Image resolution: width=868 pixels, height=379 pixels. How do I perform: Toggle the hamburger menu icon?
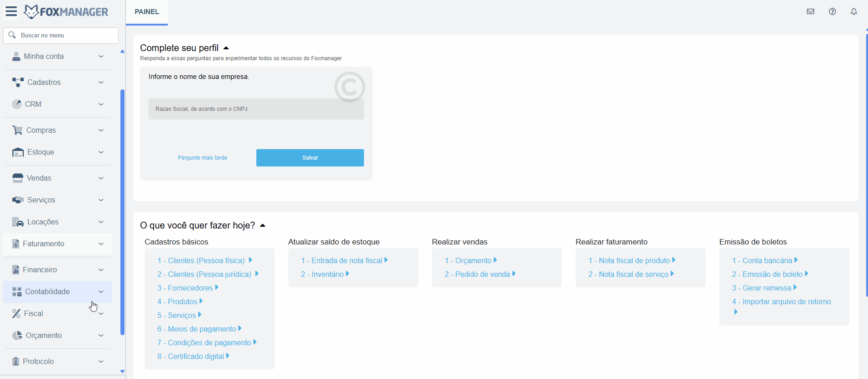coord(11,11)
